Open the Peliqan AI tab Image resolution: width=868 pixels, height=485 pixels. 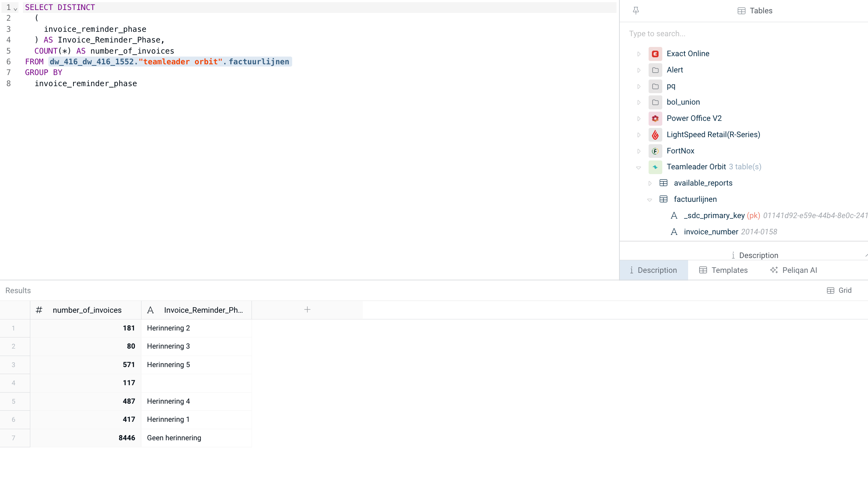(x=793, y=270)
